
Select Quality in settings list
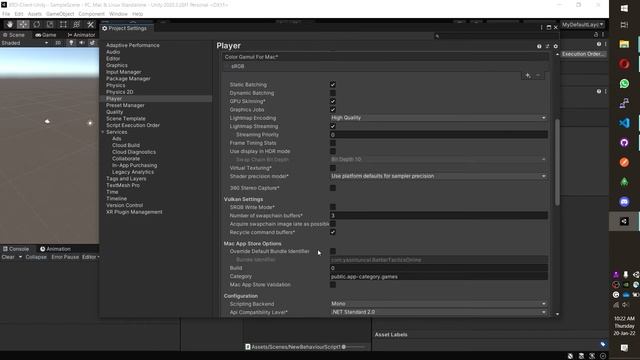(x=114, y=112)
